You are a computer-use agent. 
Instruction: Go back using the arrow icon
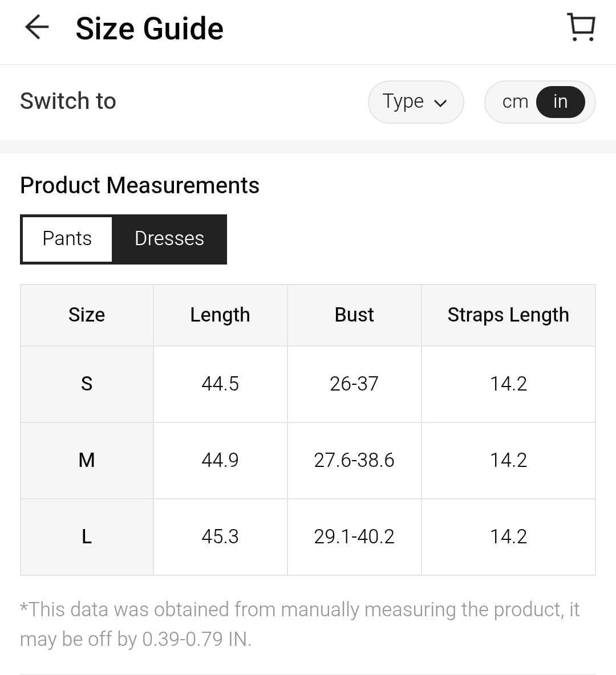click(37, 27)
